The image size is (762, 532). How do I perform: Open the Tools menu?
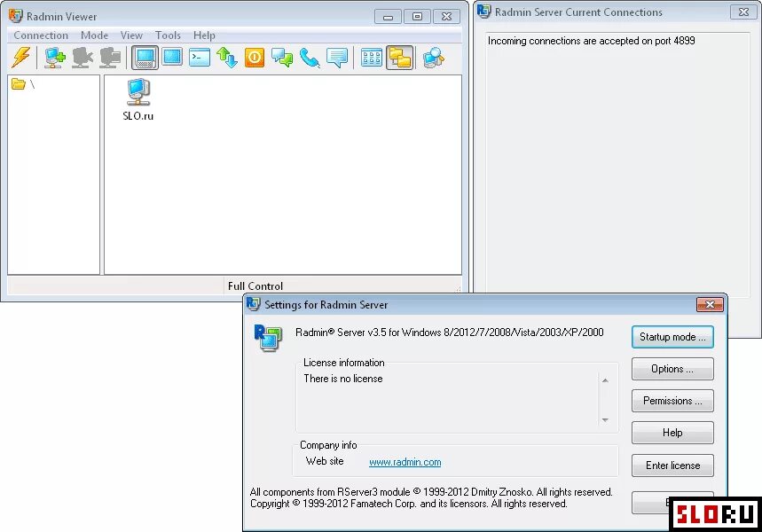(x=168, y=35)
